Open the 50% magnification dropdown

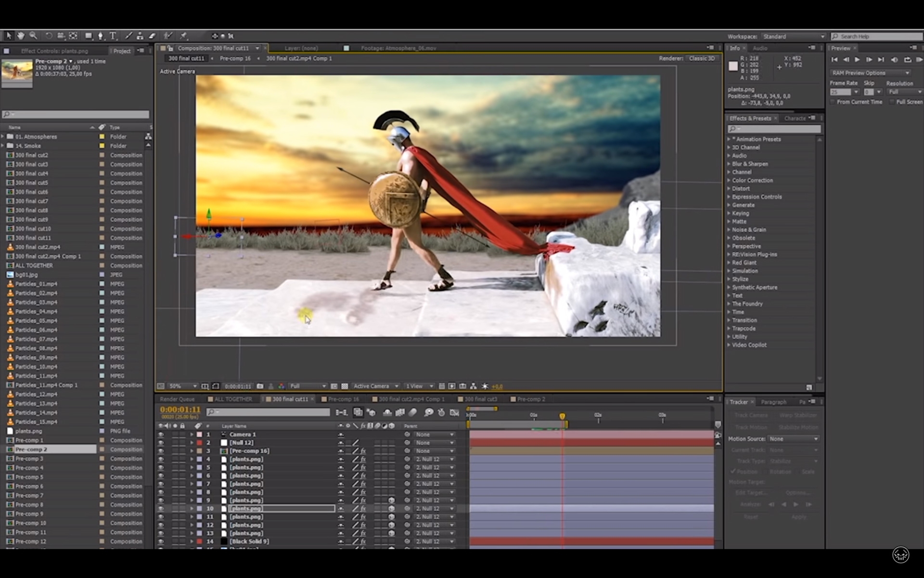coord(183,386)
